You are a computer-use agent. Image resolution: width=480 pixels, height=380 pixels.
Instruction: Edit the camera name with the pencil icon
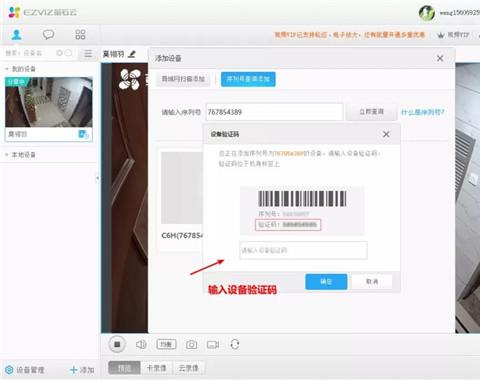[132, 54]
